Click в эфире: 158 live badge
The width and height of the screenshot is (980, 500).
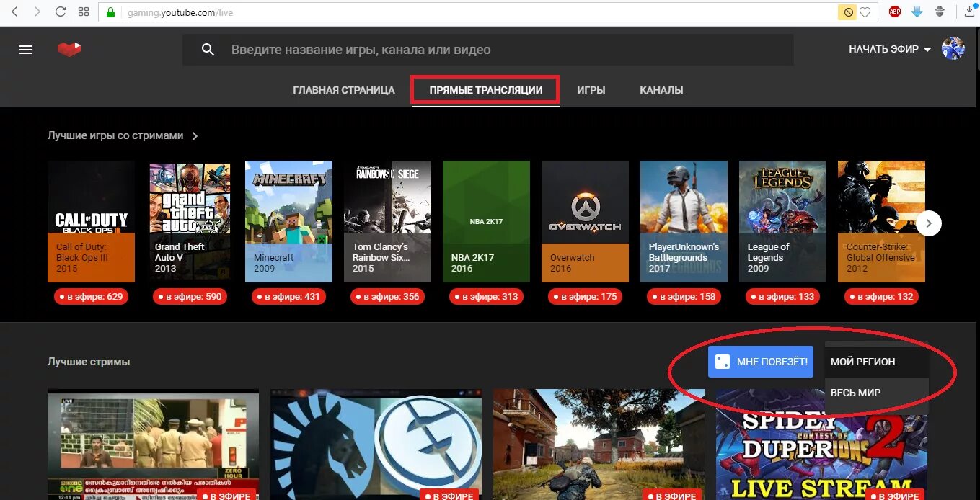684,296
